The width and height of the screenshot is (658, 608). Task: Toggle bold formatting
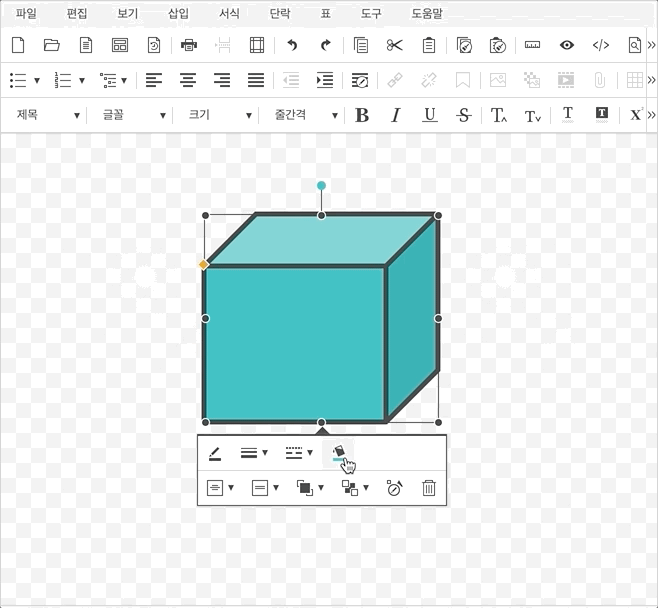pyautogui.click(x=362, y=115)
